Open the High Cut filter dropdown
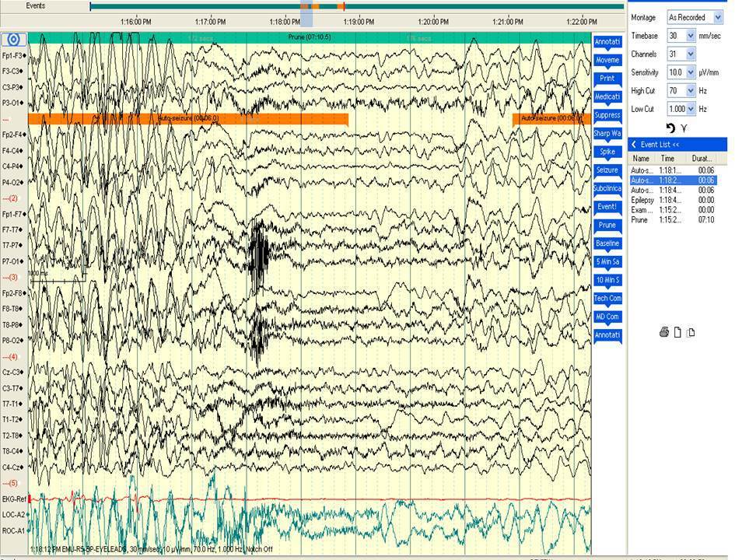Viewport: 735px width, 560px height. point(691,91)
